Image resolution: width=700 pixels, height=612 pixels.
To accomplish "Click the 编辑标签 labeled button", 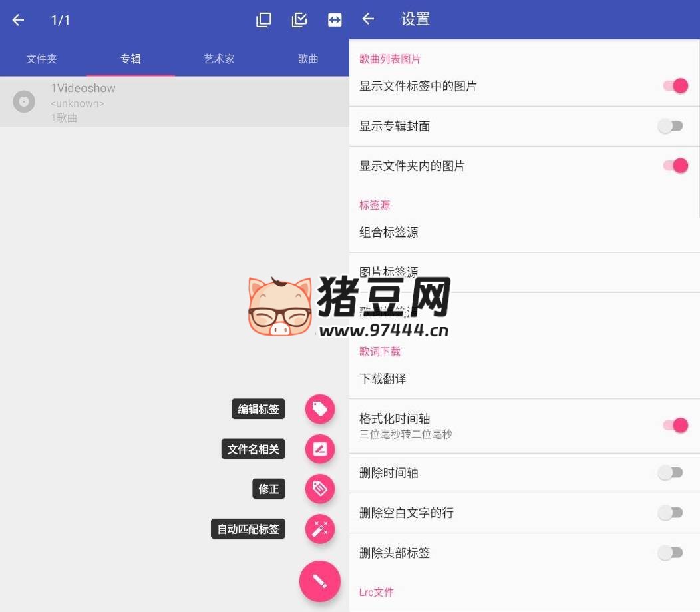I will (x=258, y=409).
